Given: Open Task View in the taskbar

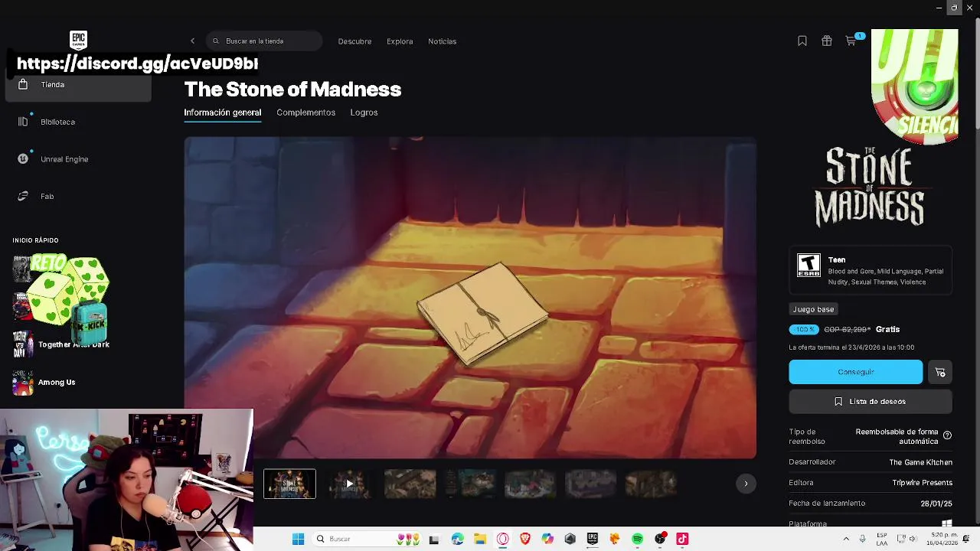Looking at the screenshot, I should pos(434,539).
